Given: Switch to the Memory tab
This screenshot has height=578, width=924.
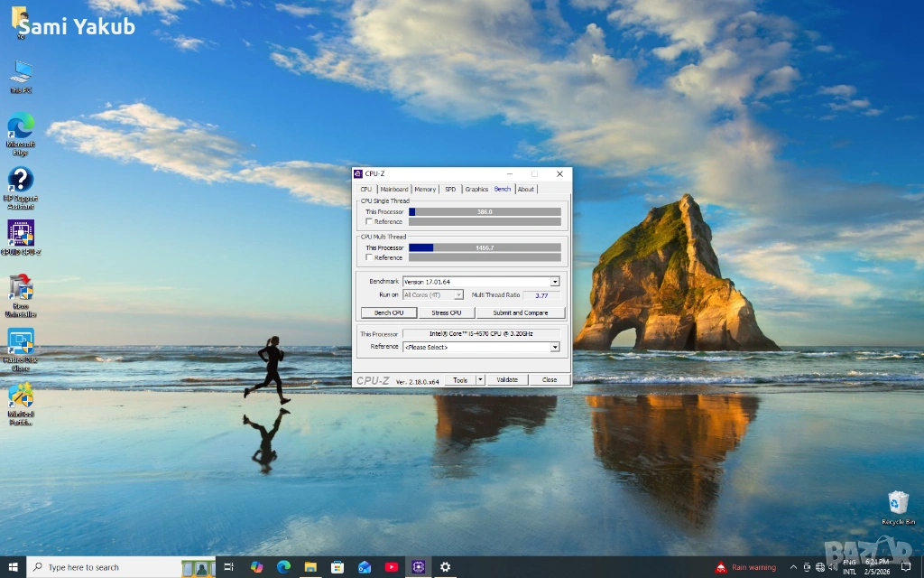Looking at the screenshot, I should 425,190.
